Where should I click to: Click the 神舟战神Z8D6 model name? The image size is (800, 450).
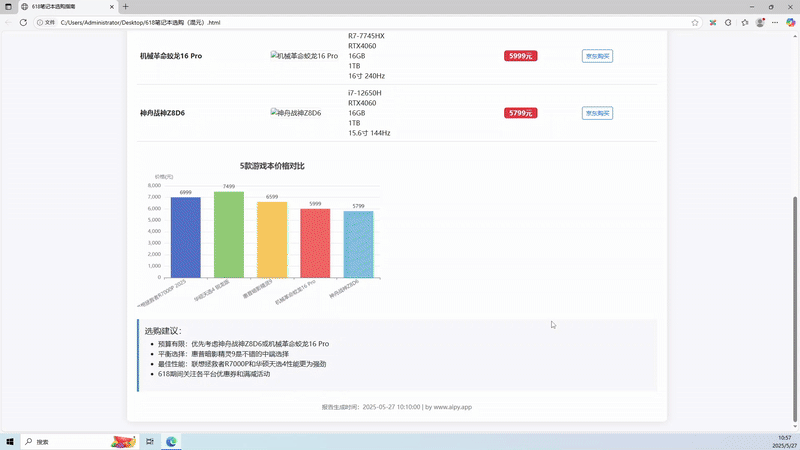click(162, 113)
